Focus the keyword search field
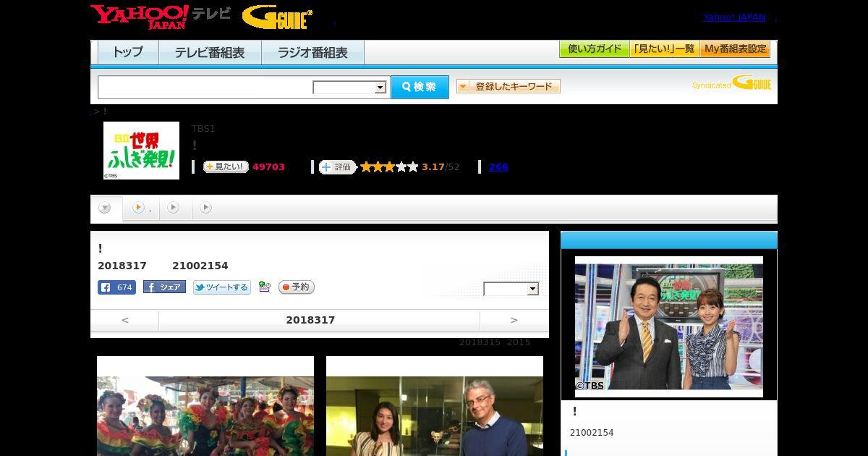The width and height of the screenshot is (868, 456). (205, 87)
